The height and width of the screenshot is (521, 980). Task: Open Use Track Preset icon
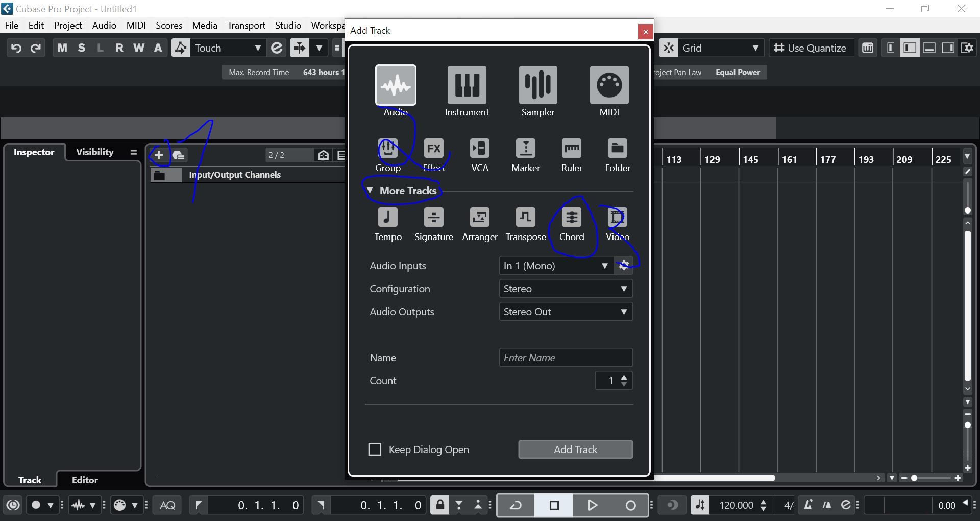click(x=179, y=155)
